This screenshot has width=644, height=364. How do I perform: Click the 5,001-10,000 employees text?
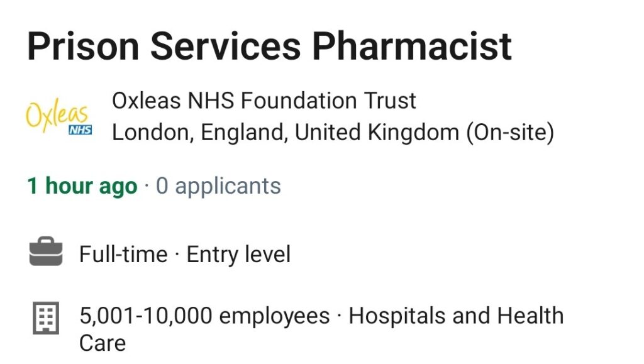(x=204, y=316)
